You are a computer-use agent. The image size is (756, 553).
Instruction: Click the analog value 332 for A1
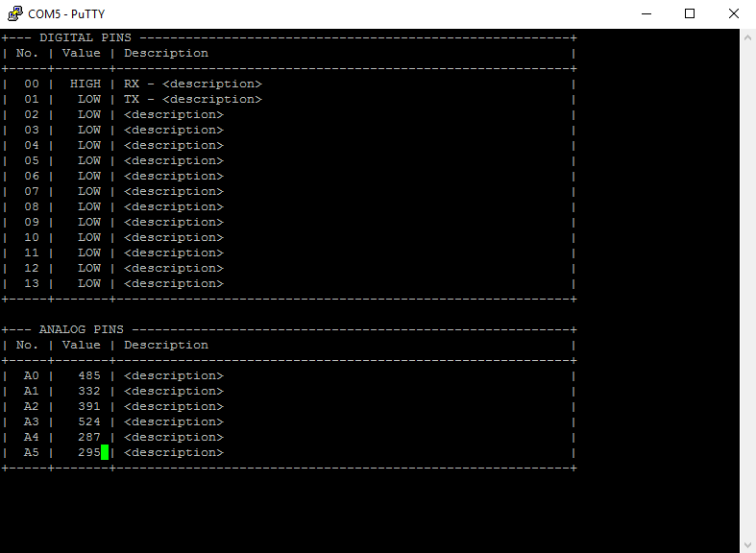(89, 391)
